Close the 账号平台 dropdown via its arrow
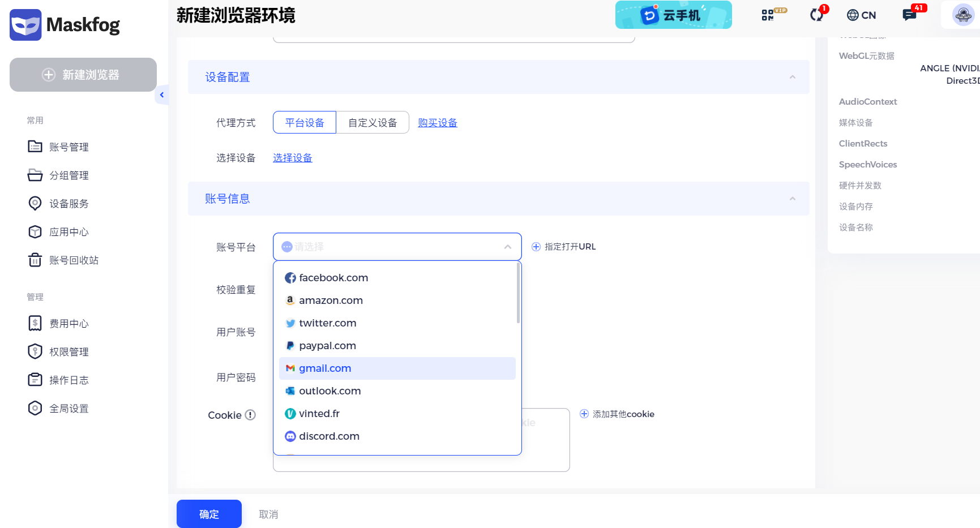Image resolution: width=980 pixels, height=528 pixels. (x=508, y=247)
